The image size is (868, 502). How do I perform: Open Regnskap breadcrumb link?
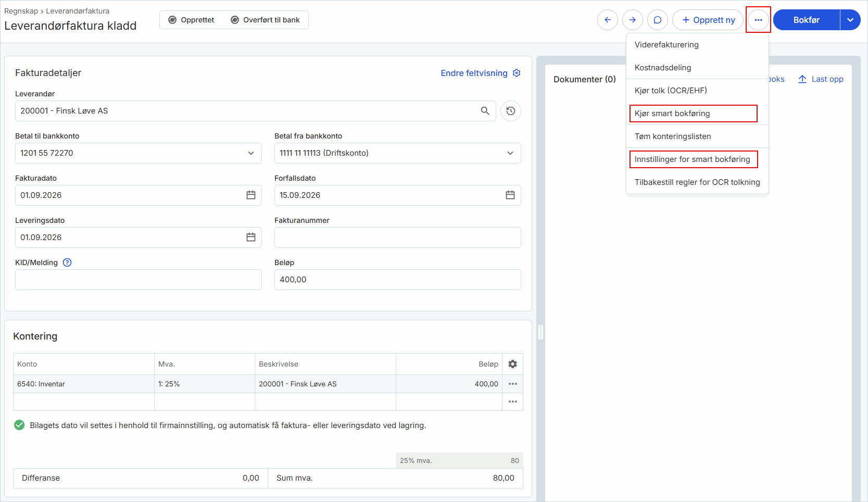coord(21,11)
